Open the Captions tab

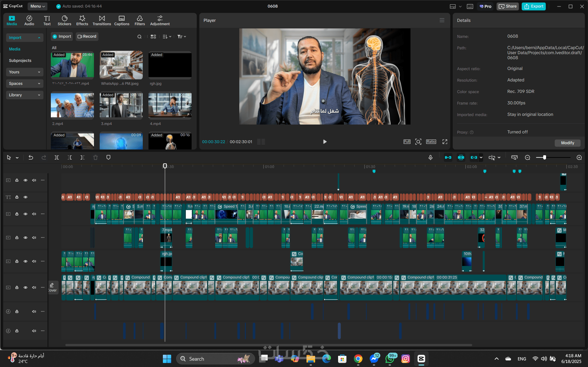tap(122, 20)
